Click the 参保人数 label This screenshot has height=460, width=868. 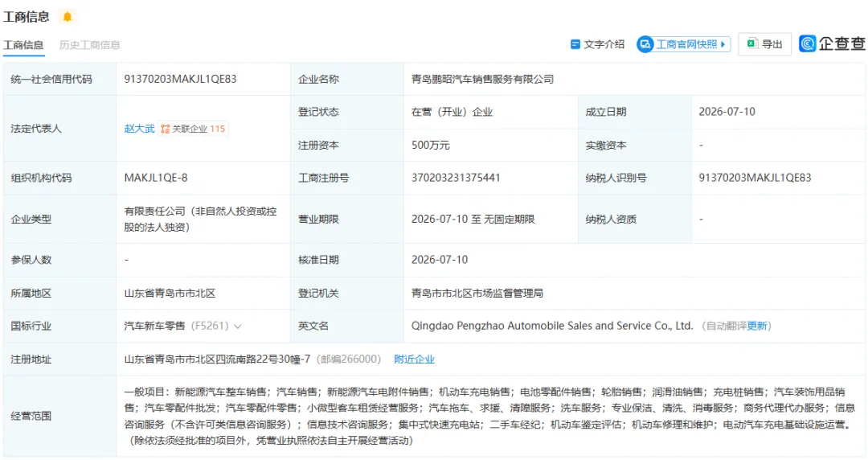(x=31, y=260)
